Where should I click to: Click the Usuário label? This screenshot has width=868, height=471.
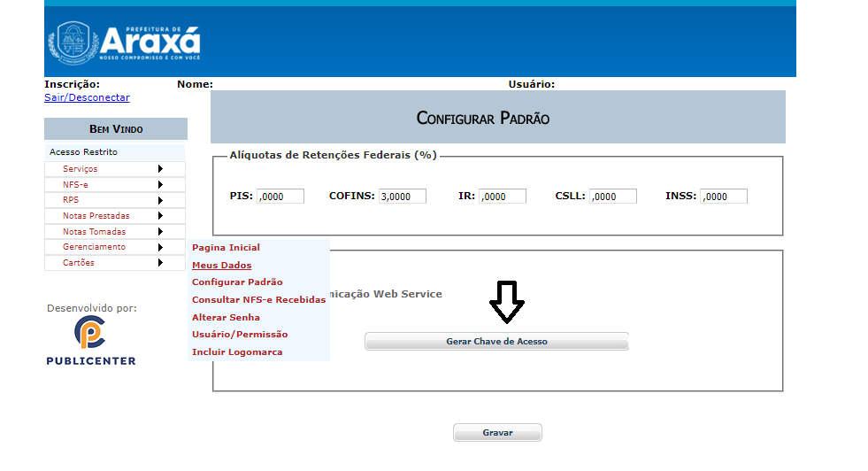pyautogui.click(x=532, y=84)
